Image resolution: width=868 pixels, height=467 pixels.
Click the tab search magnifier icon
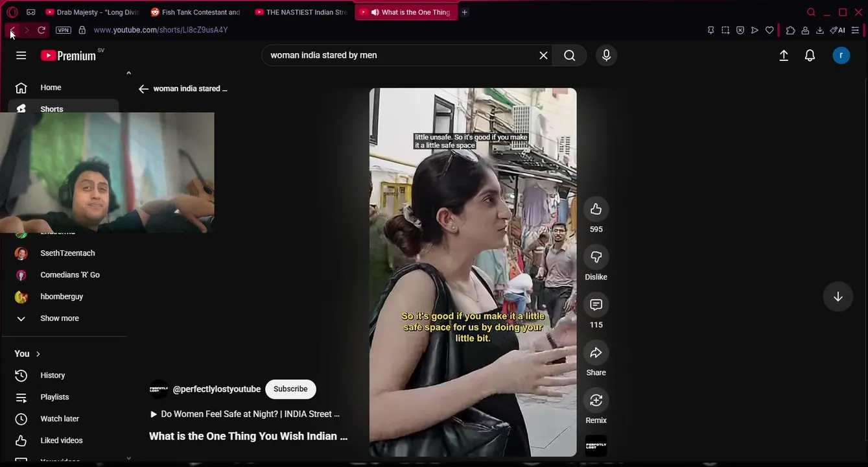click(x=811, y=12)
